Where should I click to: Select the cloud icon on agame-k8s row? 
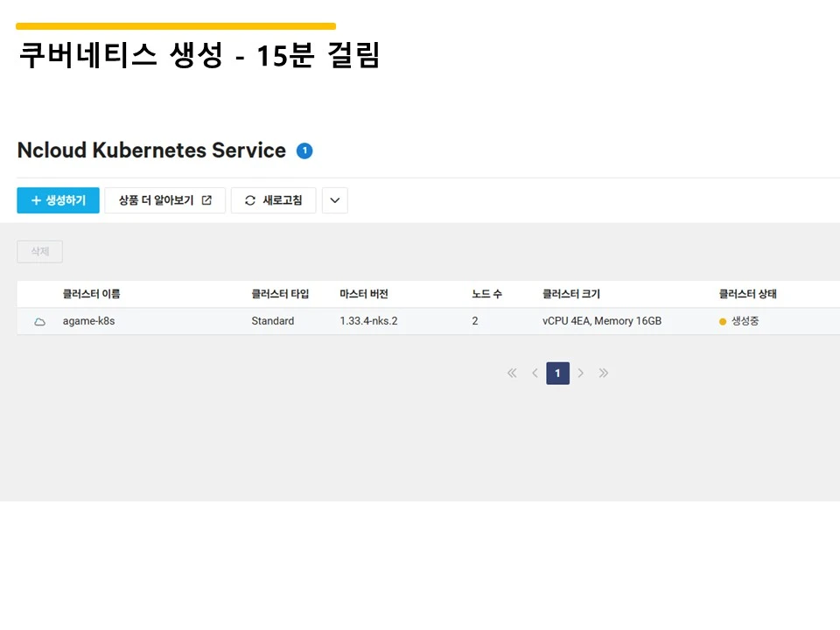click(39, 321)
